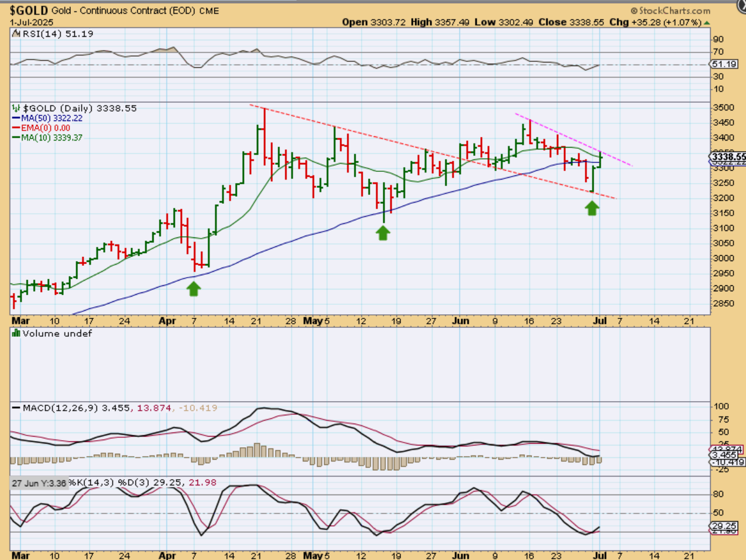Click the black square marker beside RSI(14)
746x560 pixels.
pyautogui.click(x=16, y=34)
